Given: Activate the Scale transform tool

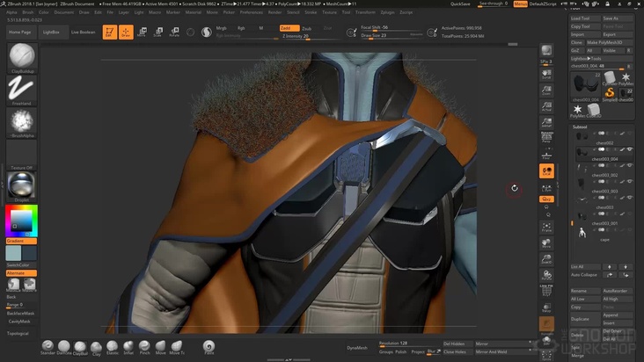Looking at the screenshot, I should 157,32.
